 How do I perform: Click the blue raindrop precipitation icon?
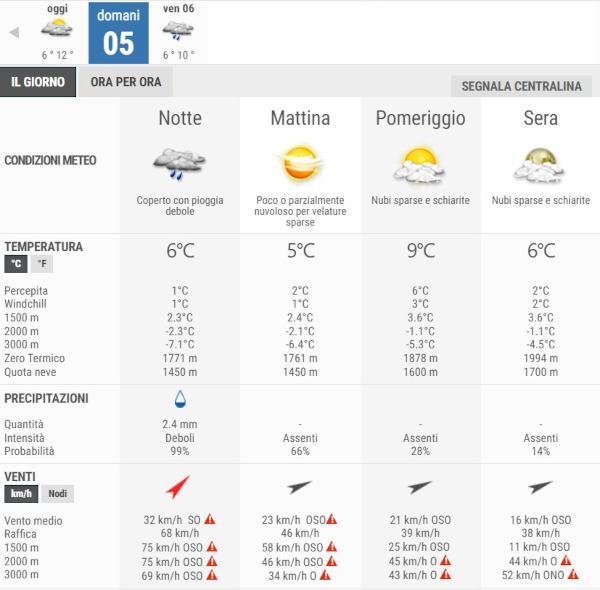[180, 399]
